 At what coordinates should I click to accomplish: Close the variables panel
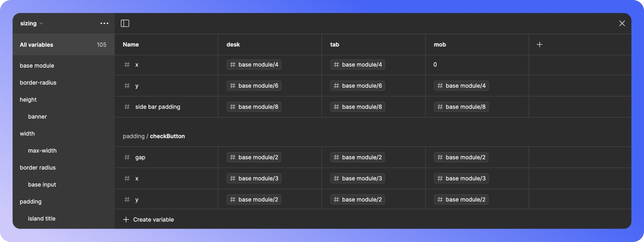[622, 23]
